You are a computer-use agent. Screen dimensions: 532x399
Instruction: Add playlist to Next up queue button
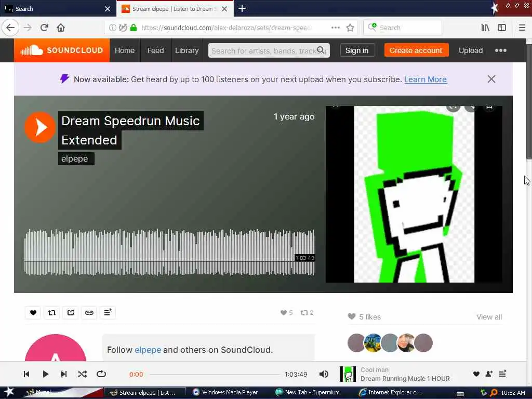[108, 312]
